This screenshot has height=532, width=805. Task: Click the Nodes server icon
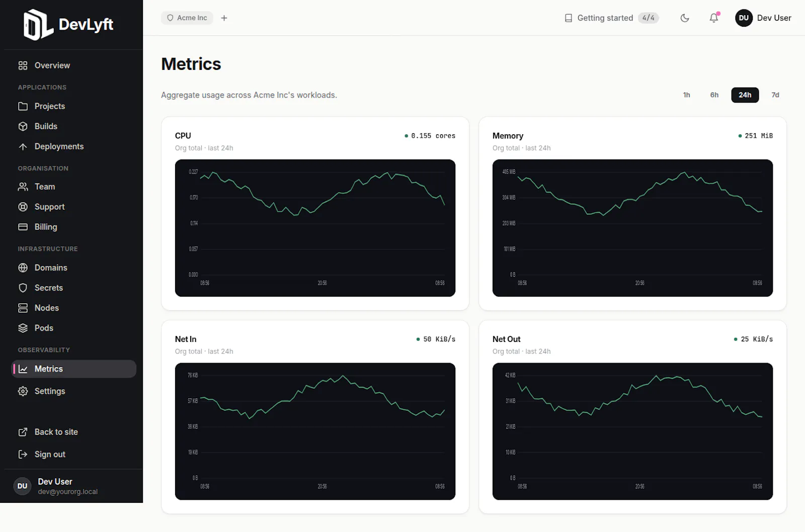(23, 308)
